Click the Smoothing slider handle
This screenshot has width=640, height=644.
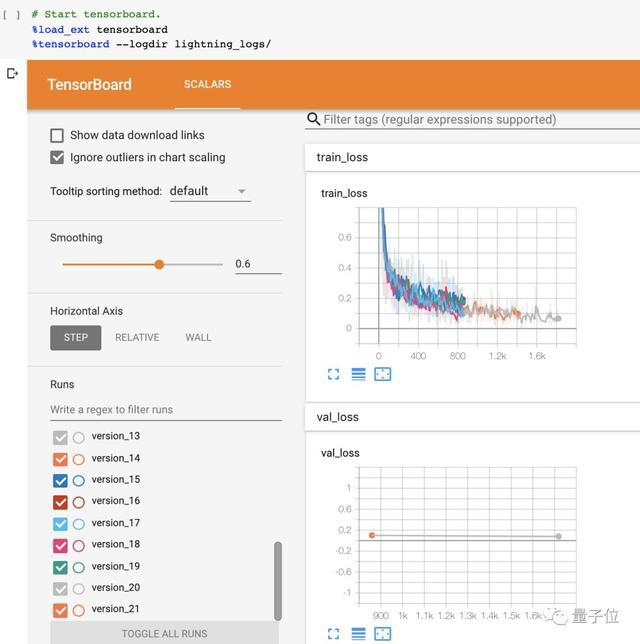pyautogui.click(x=159, y=264)
